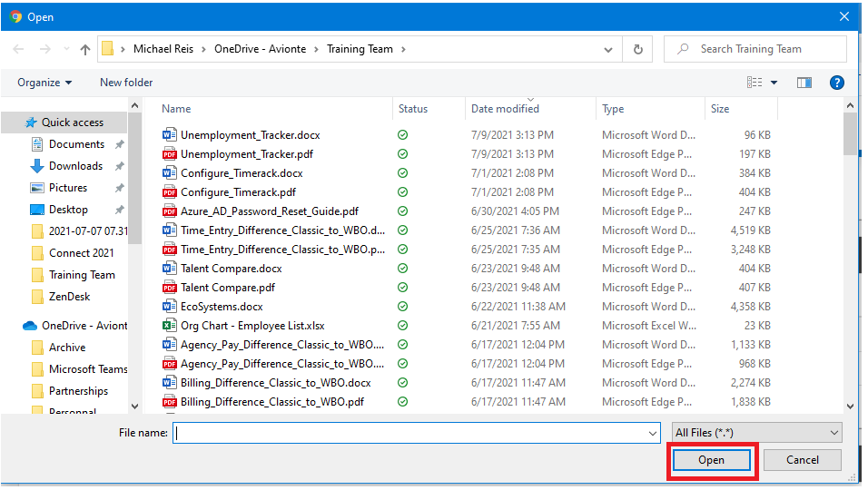Image resolution: width=868 pixels, height=490 pixels.
Task: Expand chevron after Training Team in path
Action: click(x=403, y=49)
